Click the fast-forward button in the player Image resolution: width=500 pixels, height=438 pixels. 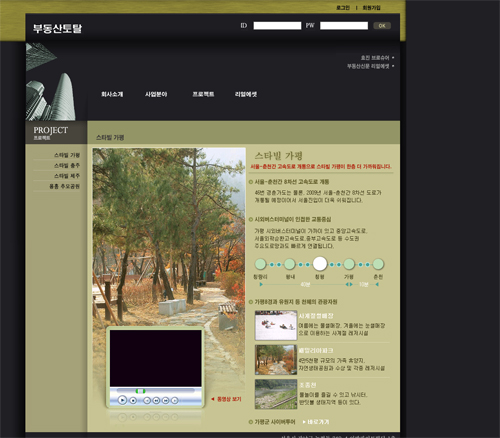(x=165, y=400)
